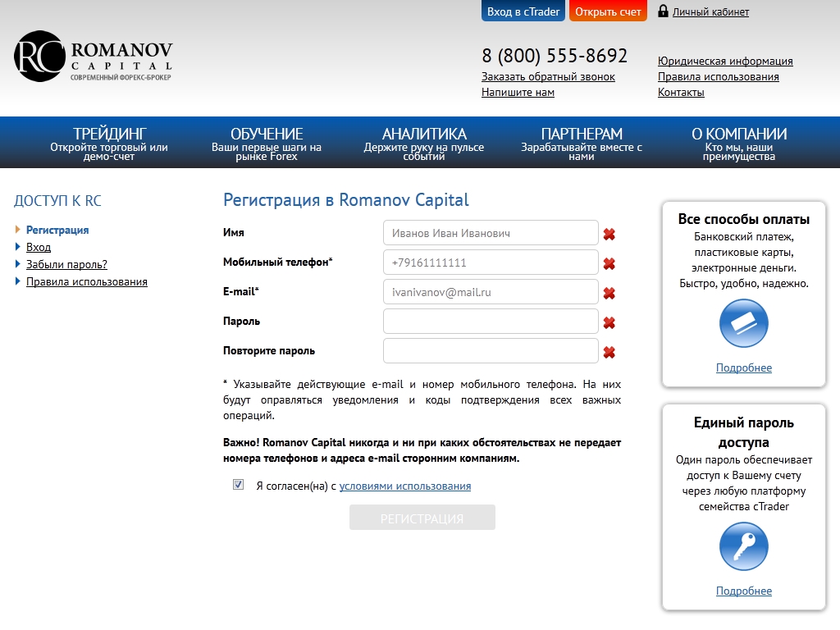Click the Заказать обратный звонок link
Screen dimensions: 840x630
coord(548,76)
